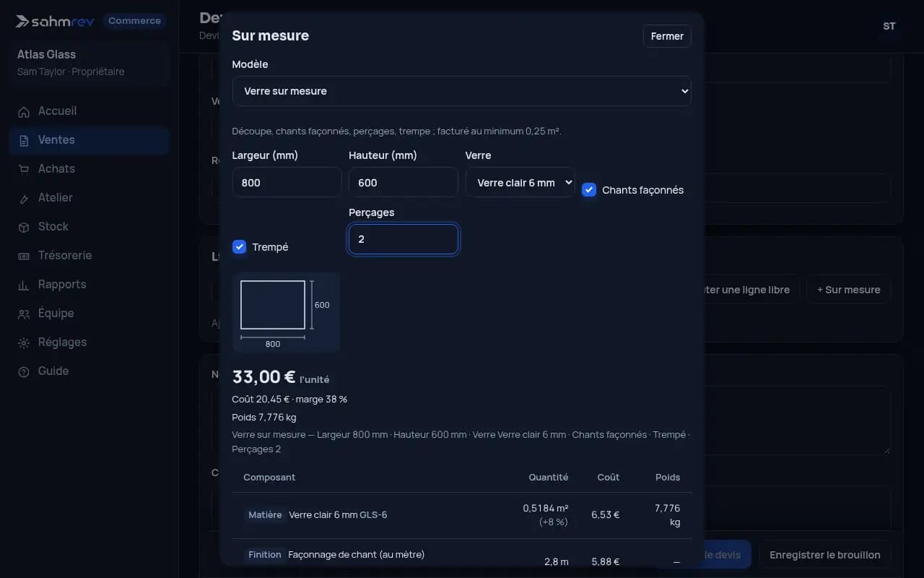Click the Achats shopping cart icon
924x578 pixels.
[x=24, y=169]
